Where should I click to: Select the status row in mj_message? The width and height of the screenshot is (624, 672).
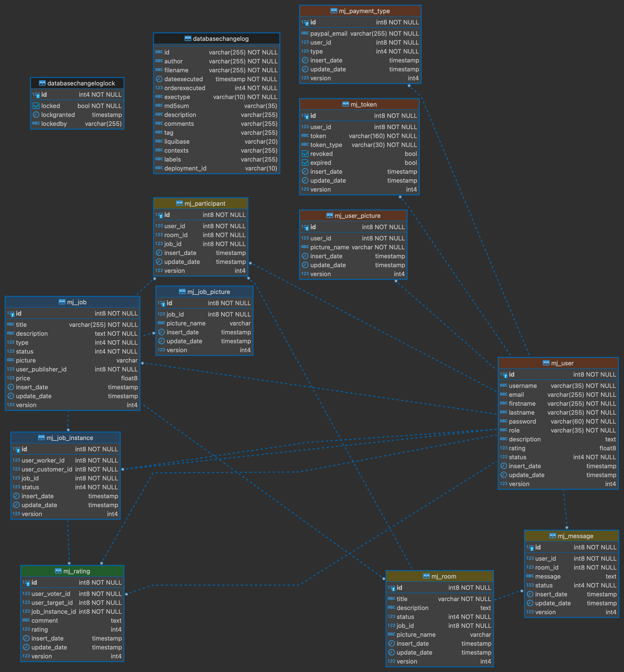click(571, 585)
